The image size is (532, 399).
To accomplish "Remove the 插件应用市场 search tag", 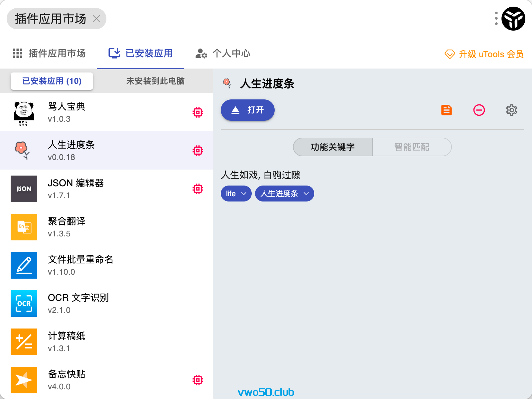I will pyautogui.click(x=96, y=19).
